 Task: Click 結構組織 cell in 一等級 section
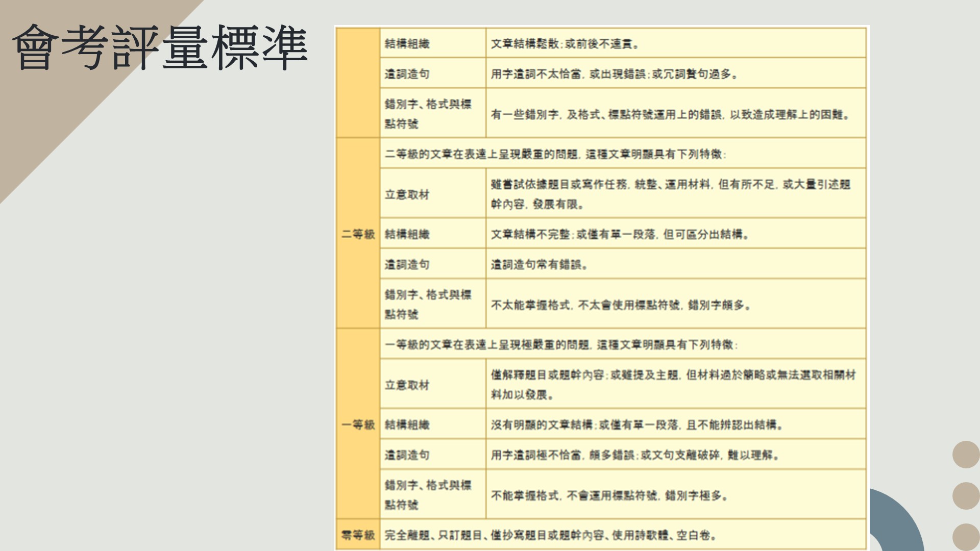point(407,424)
